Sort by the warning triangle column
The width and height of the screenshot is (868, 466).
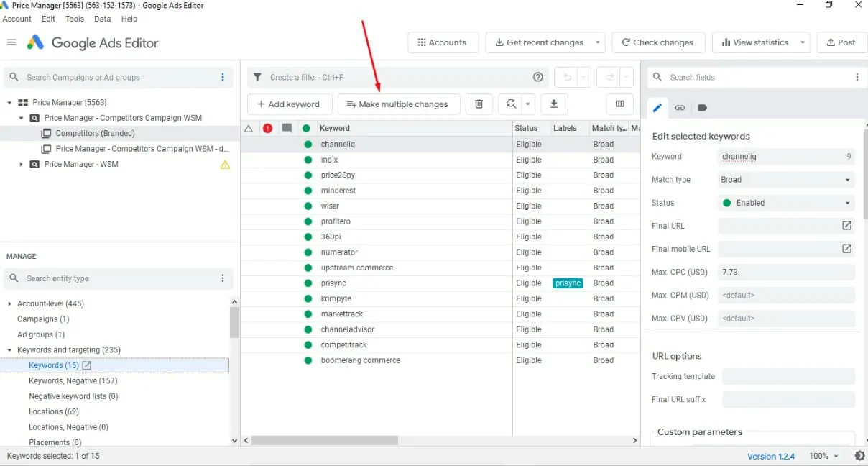point(249,128)
